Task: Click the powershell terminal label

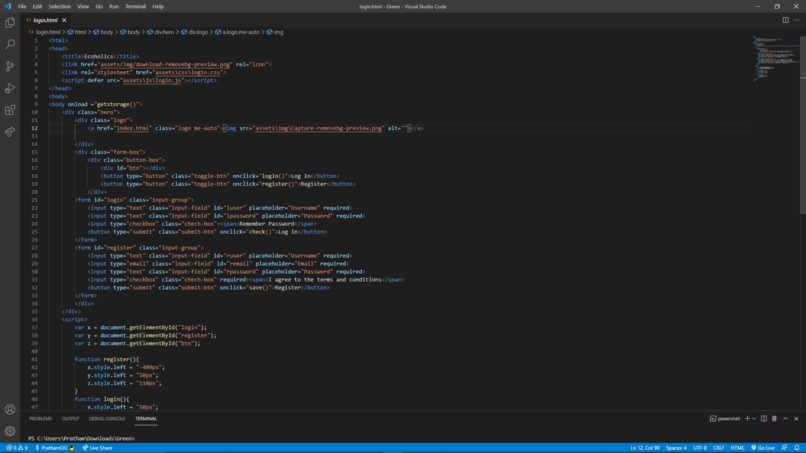Action: click(x=724, y=419)
